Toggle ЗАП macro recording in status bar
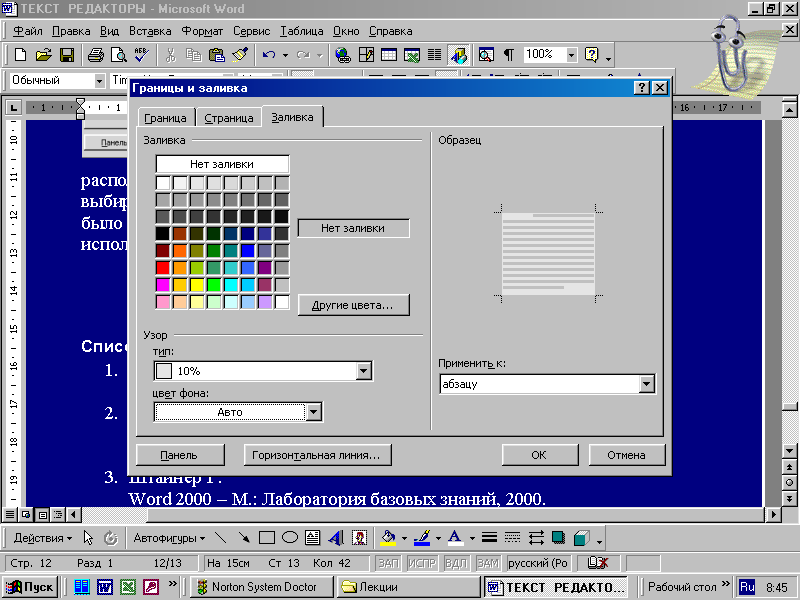 click(388, 563)
